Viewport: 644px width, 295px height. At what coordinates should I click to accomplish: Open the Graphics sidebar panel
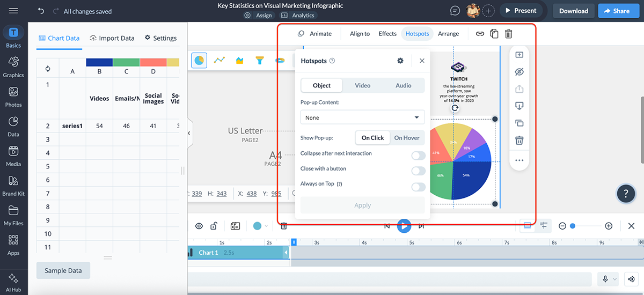pos(13,68)
